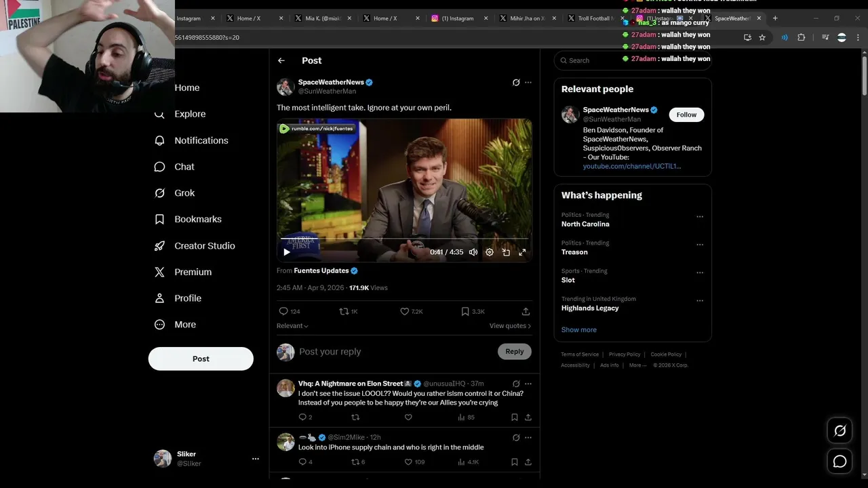Bookmark the SpaceWeatherNews post
Screen dimensions: 868x488
[x=465, y=312]
